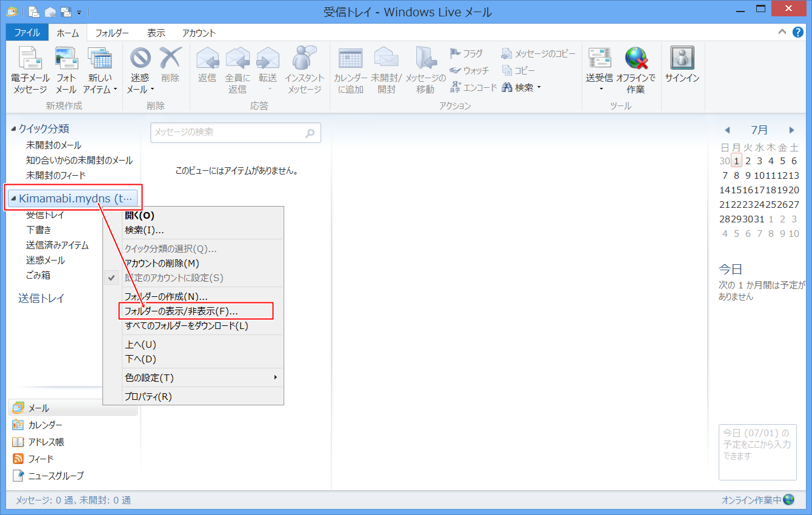The image size is (812, 515).
Task: Click the Copy (コピー) ribbon button
Action: pyautogui.click(x=519, y=70)
